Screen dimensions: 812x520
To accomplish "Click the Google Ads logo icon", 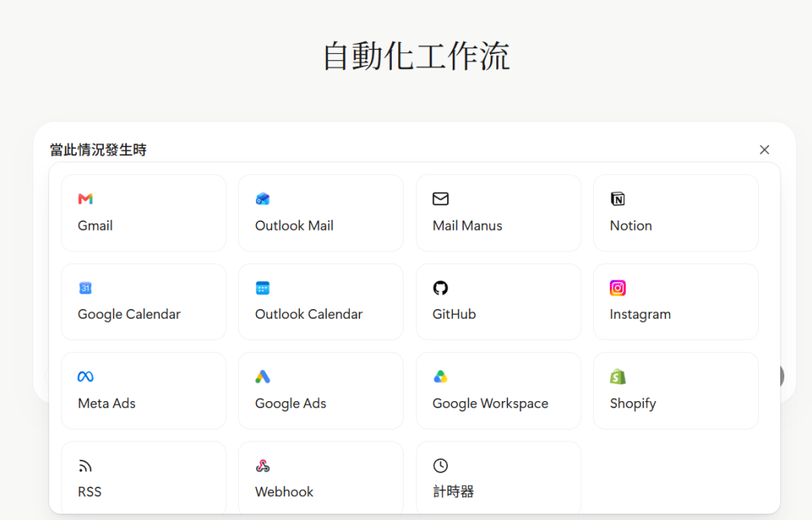I will click(x=262, y=377).
